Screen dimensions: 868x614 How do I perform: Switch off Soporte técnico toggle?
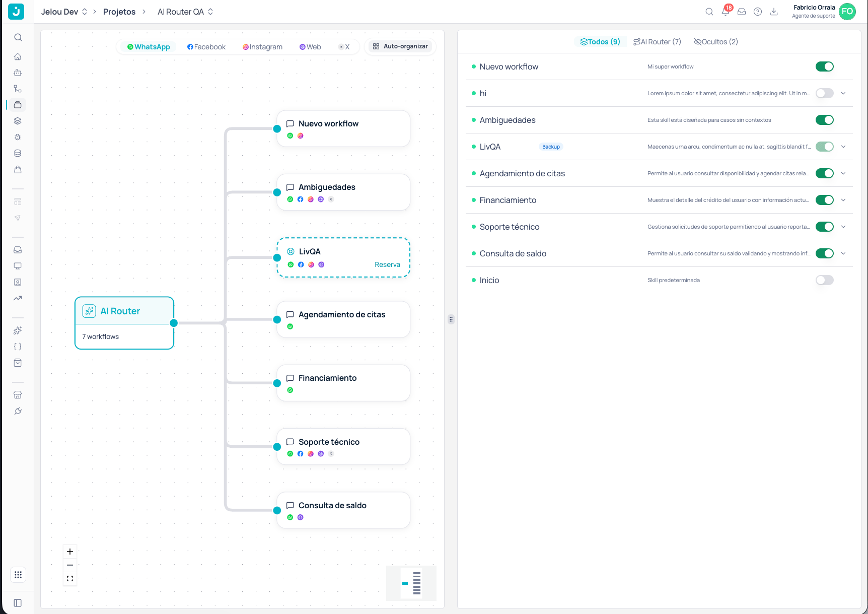(x=825, y=227)
